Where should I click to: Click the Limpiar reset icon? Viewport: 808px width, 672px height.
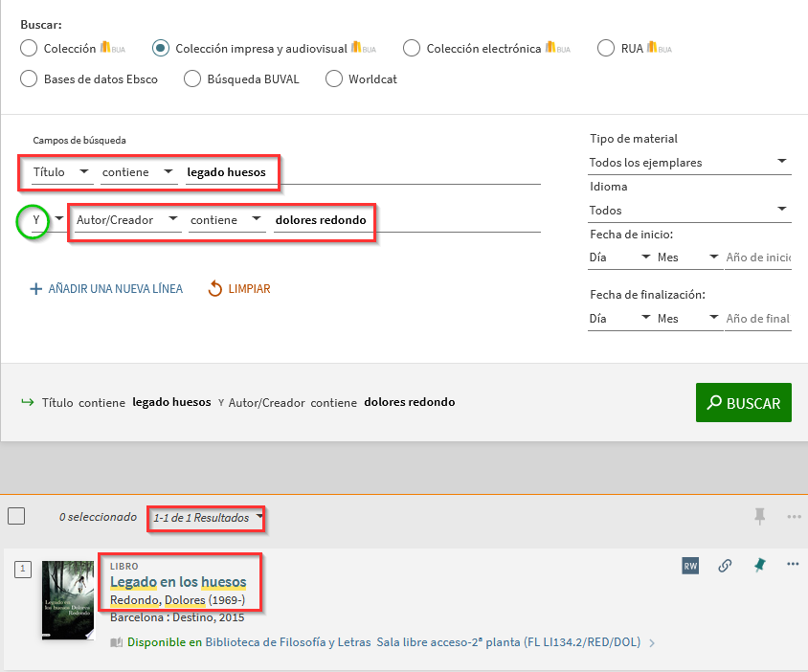pos(215,288)
